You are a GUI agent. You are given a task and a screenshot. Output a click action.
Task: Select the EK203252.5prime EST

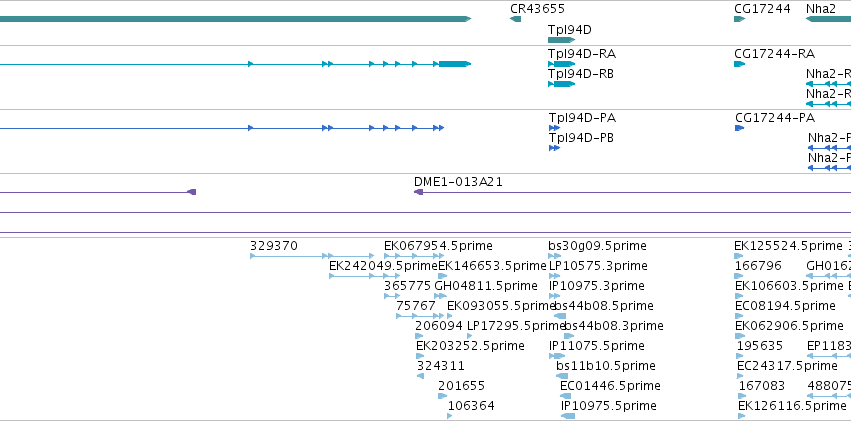(x=420, y=356)
